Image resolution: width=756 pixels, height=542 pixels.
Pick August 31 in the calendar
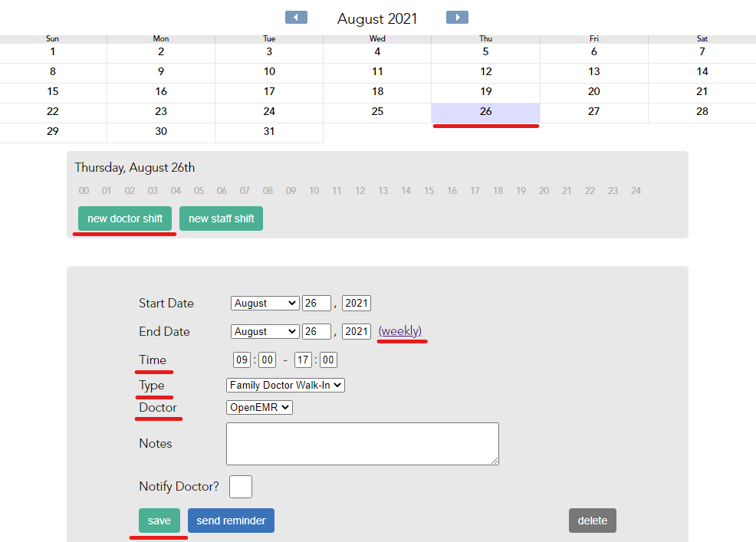pos(269,132)
